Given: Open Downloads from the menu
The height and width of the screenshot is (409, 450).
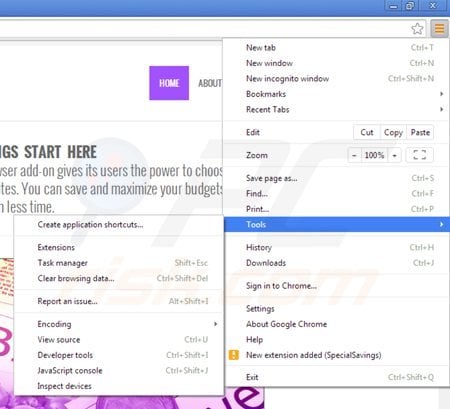Looking at the screenshot, I should [x=337, y=263].
